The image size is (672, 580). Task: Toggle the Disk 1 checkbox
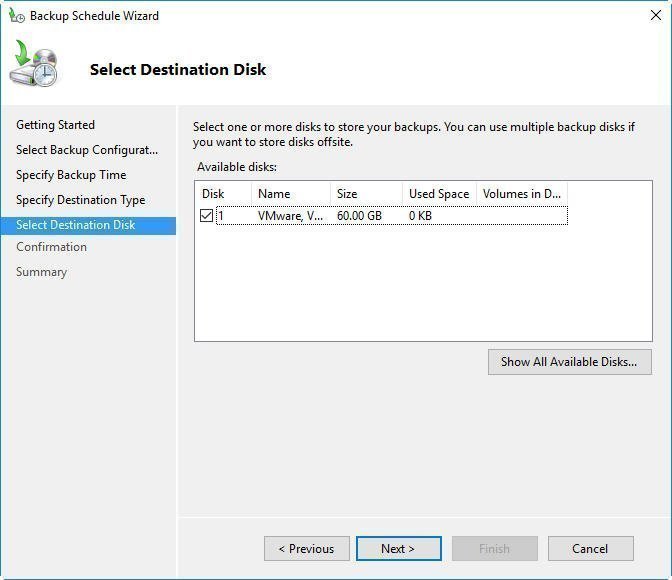(207, 216)
